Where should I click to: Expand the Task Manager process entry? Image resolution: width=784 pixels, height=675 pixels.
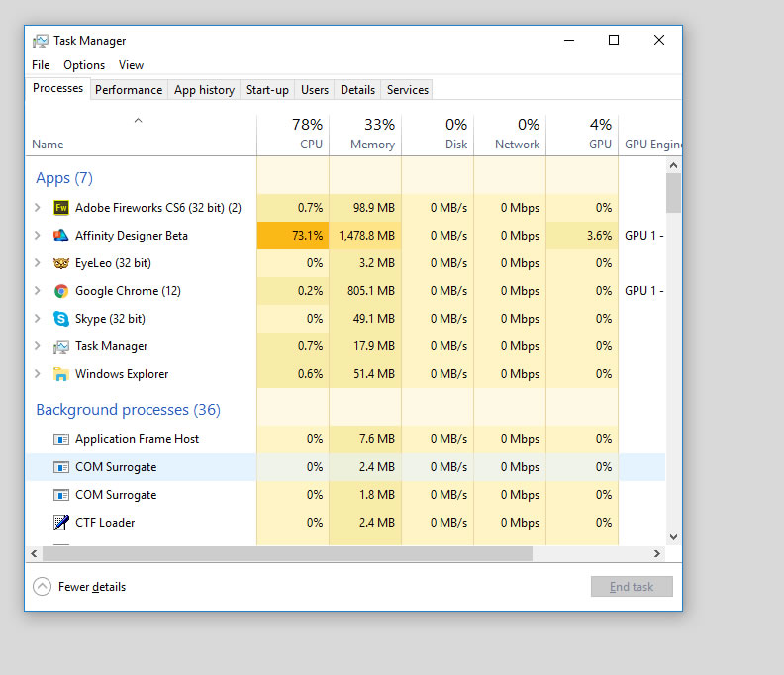[37, 346]
